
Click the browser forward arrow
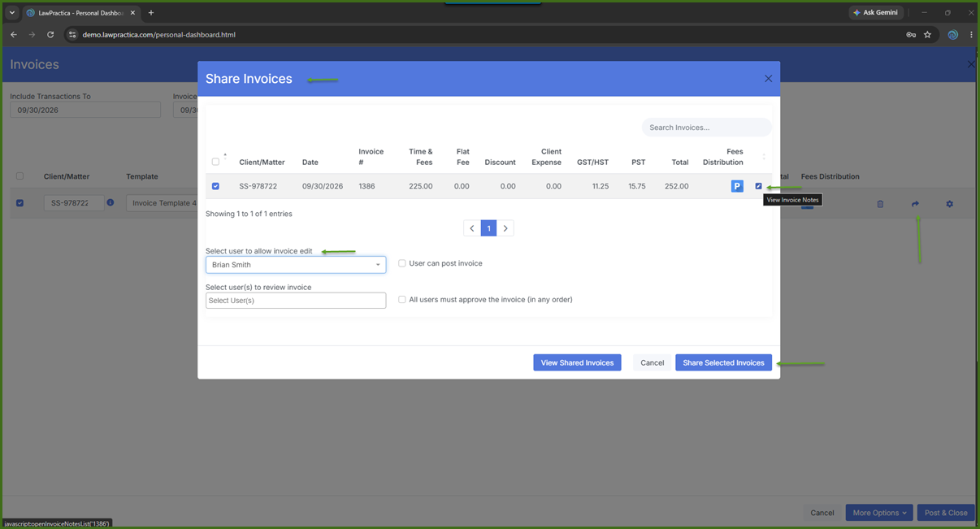point(32,35)
